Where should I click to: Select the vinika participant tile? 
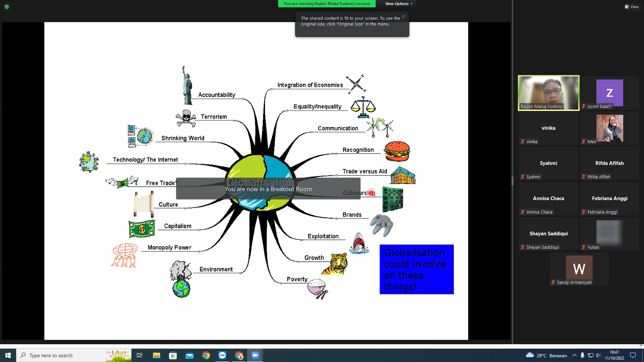coord(549,128)
